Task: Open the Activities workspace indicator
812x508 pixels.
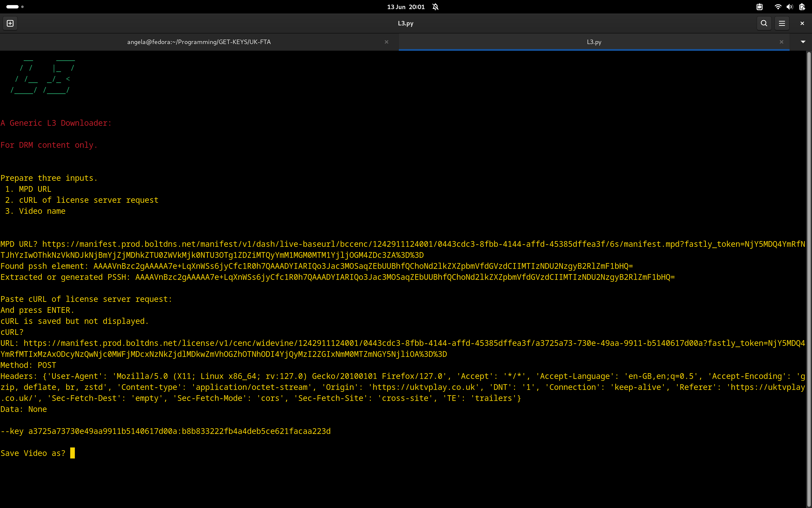Action: click(15, 7)
